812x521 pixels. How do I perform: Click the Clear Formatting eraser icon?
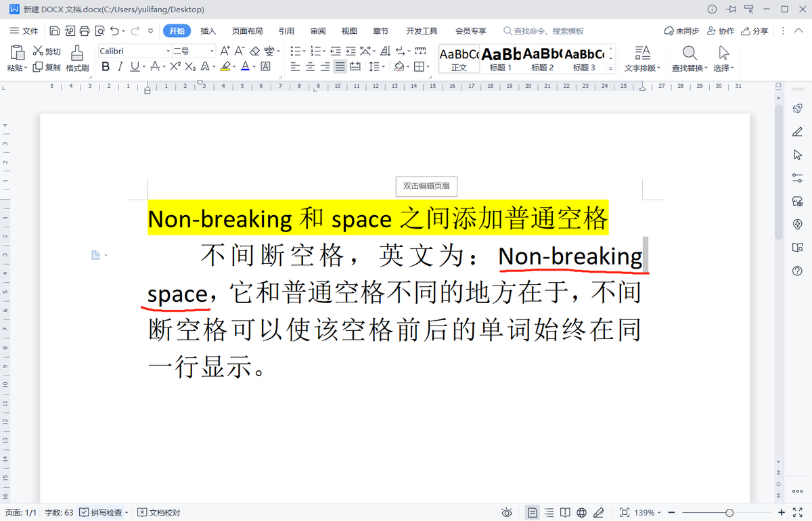pyautogui.click(x=254, y=51)
